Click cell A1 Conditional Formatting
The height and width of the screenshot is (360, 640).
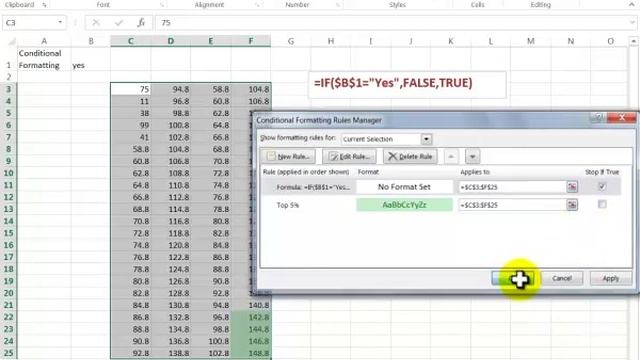[x=44, y=59]
